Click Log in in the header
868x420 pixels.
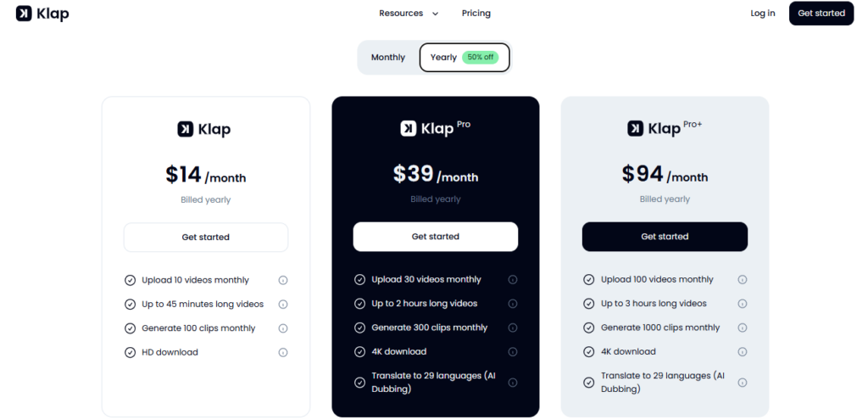pyautogui.click(x=763, y=14)
